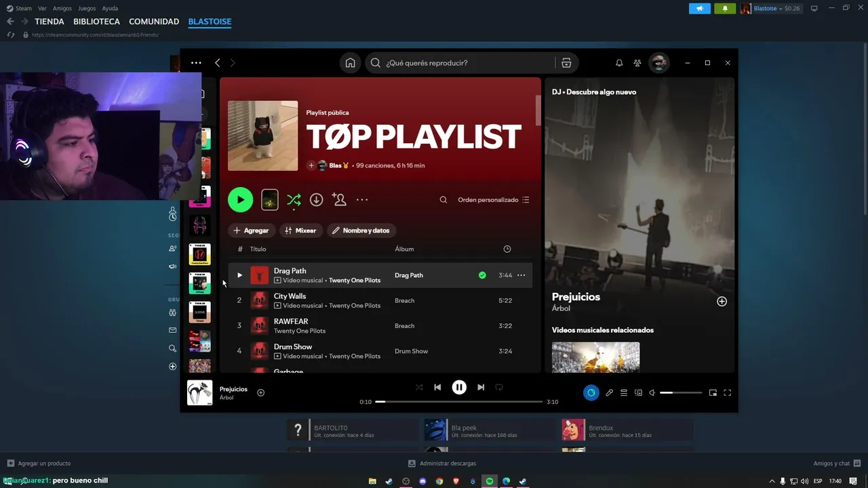
Task: Add now-playing Prejuicios to liked songs
Action: pyautogui.click(x=260, y=392)
